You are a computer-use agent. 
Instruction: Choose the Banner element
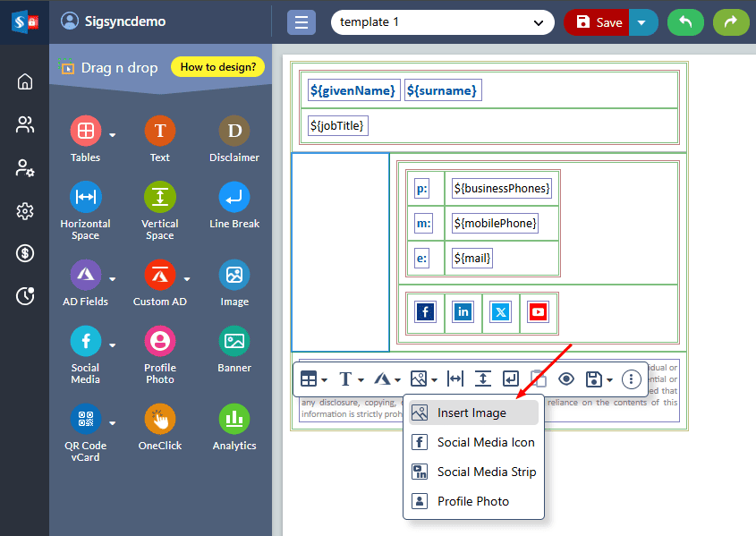(x=234, y=341)
